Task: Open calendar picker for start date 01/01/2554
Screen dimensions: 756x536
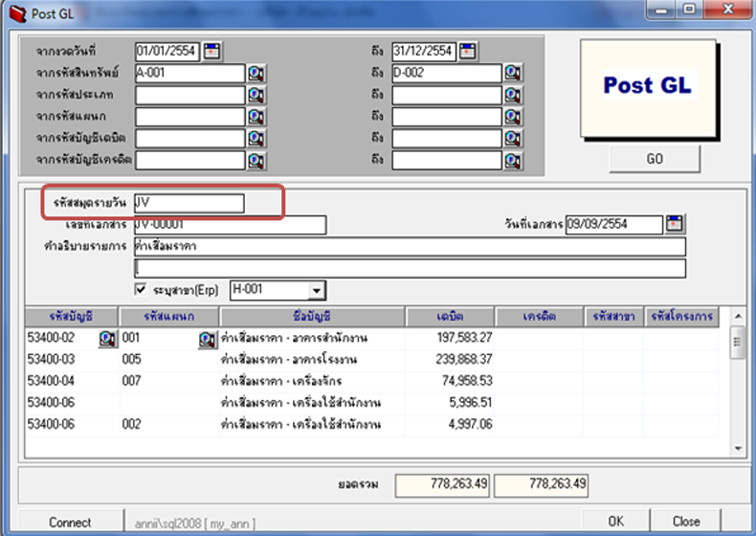Action: click(x=211, y=51)
